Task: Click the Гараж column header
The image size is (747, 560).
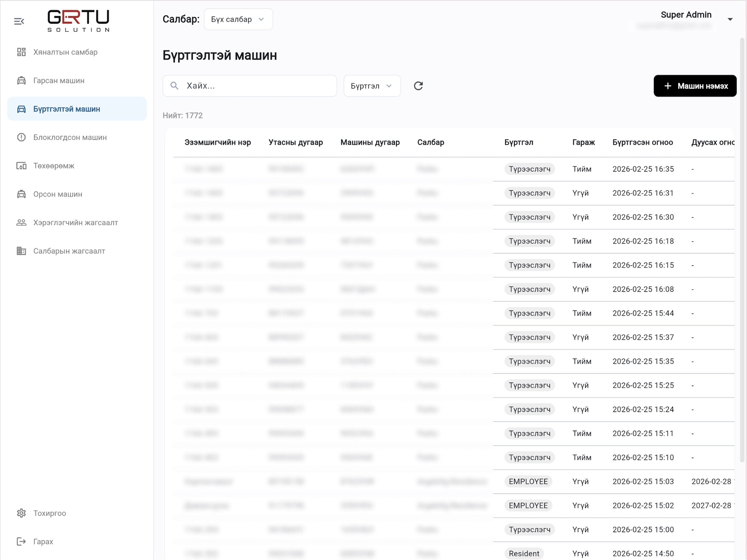Action: tap(584, 142)
